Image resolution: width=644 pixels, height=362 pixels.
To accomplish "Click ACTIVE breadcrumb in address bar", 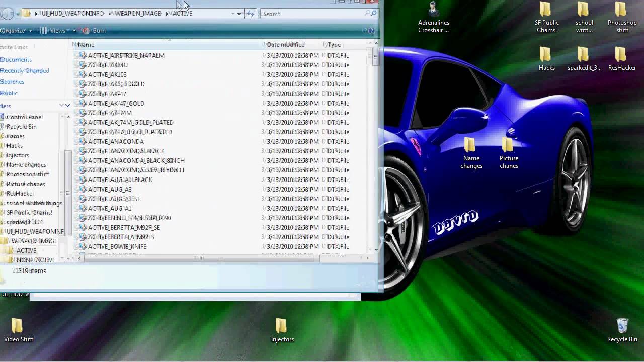I will [182, 14].
